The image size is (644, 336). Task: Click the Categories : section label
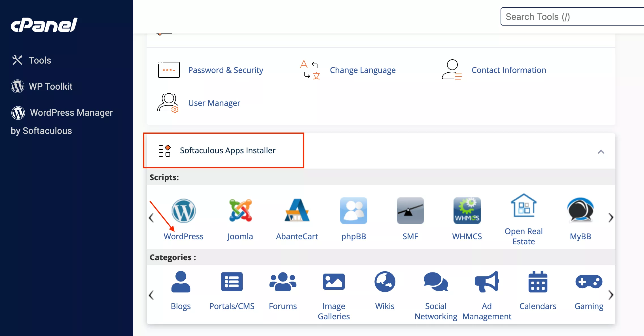pyautogui.click(x=173, y=257)
